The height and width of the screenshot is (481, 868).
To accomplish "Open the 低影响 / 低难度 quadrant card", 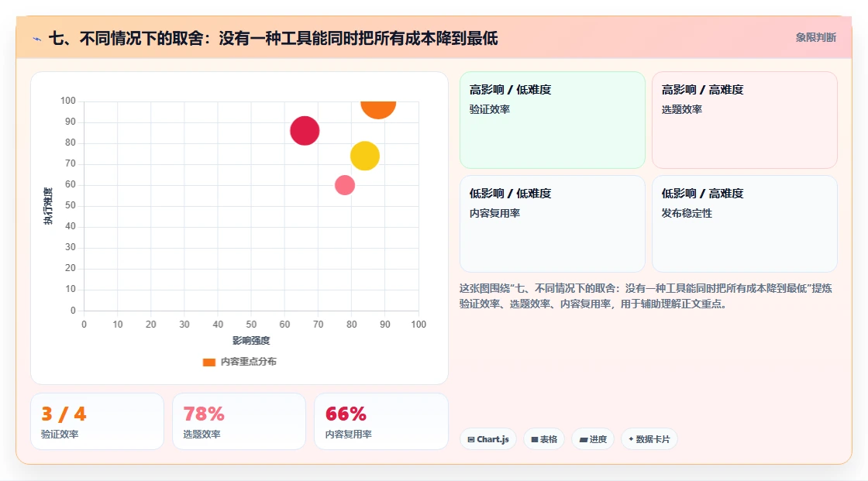I will point(553,224).
